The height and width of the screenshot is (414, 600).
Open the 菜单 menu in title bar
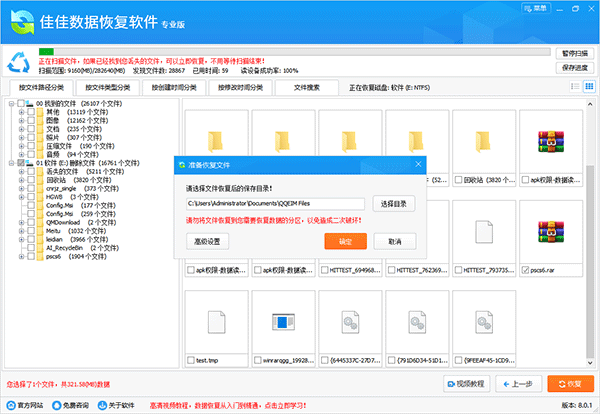(x=536, y=8)
